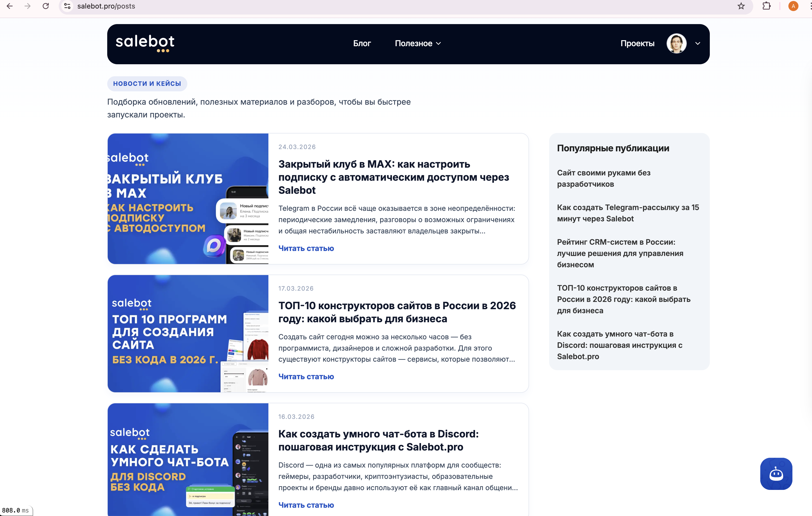Expand the Полезное dropdown menu
The height and width of the screenshot is (516, 812).
click(418, 43)
